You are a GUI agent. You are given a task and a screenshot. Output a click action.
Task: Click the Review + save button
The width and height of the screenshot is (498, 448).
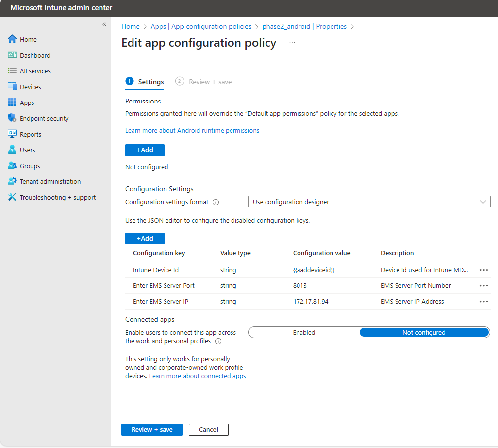152,430
